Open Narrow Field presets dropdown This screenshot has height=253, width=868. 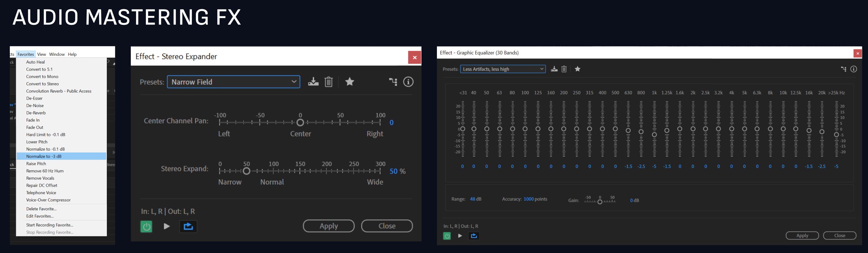pos(234,82)
